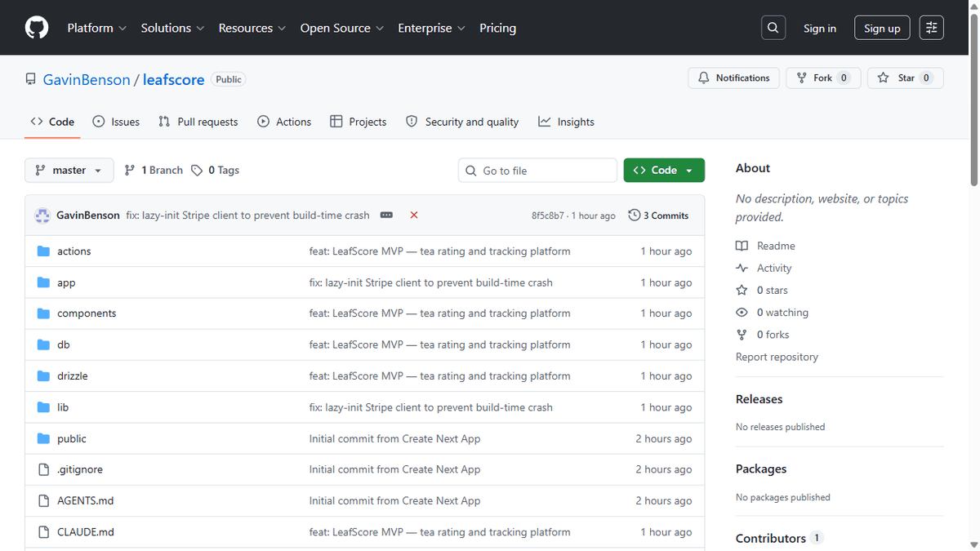Expand the Platform menu
Image resolution: width=980 pixels, height=551 pixels.
click(97, 28)
